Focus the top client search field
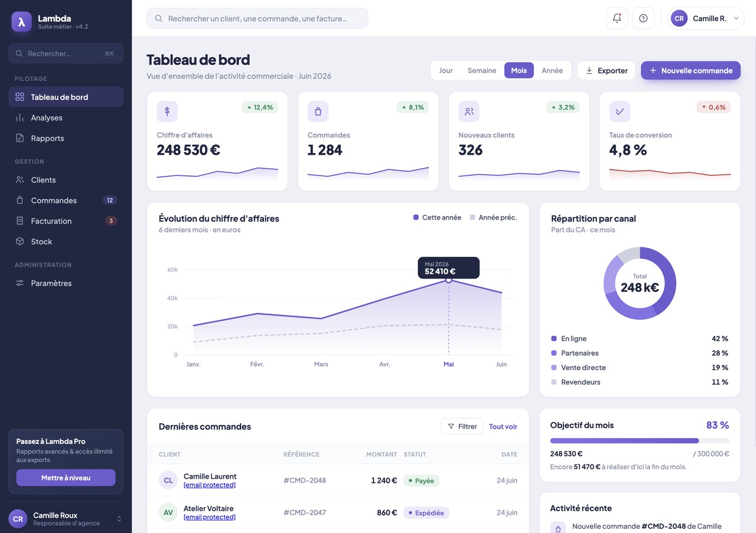 click(258, 18)
